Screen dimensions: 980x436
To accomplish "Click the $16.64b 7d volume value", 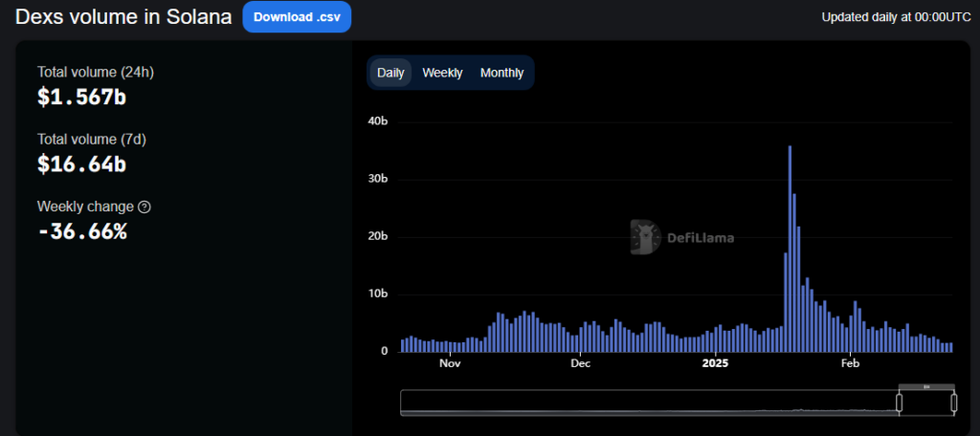I will click(81, 163).
